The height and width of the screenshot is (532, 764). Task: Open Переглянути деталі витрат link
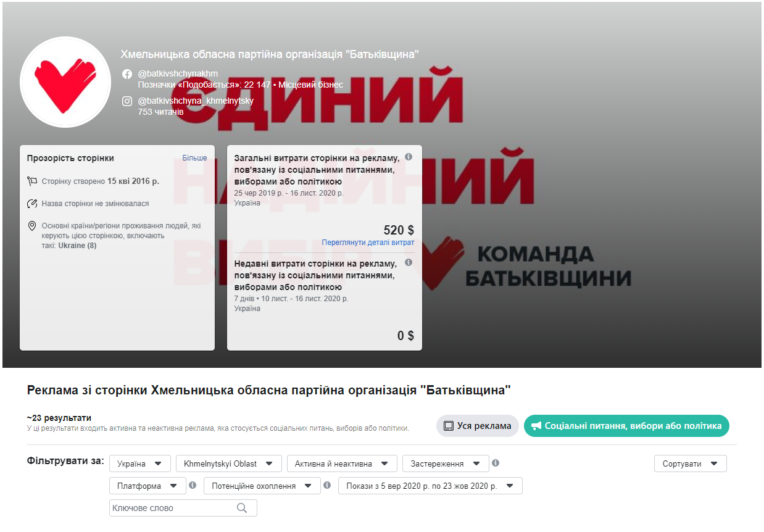(368, 243)
